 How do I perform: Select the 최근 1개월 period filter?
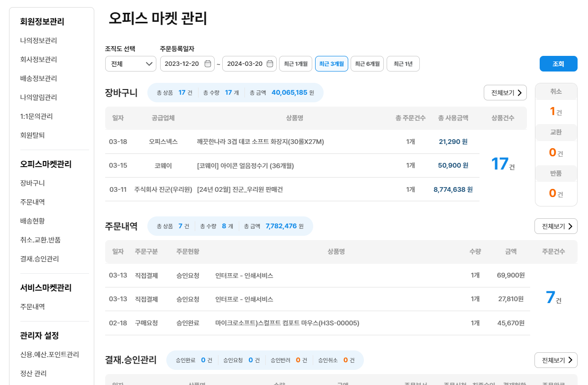296,64
